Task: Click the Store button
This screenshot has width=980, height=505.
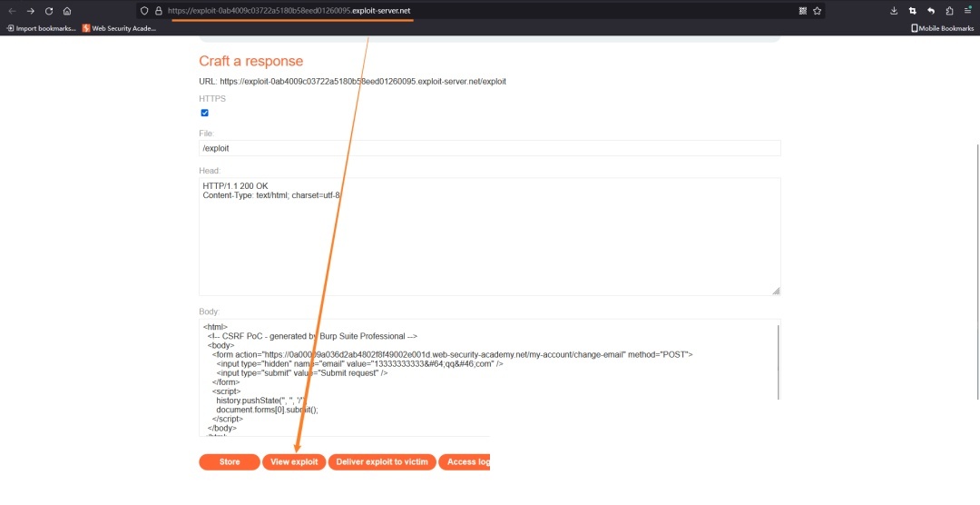Action: (230, 461)
